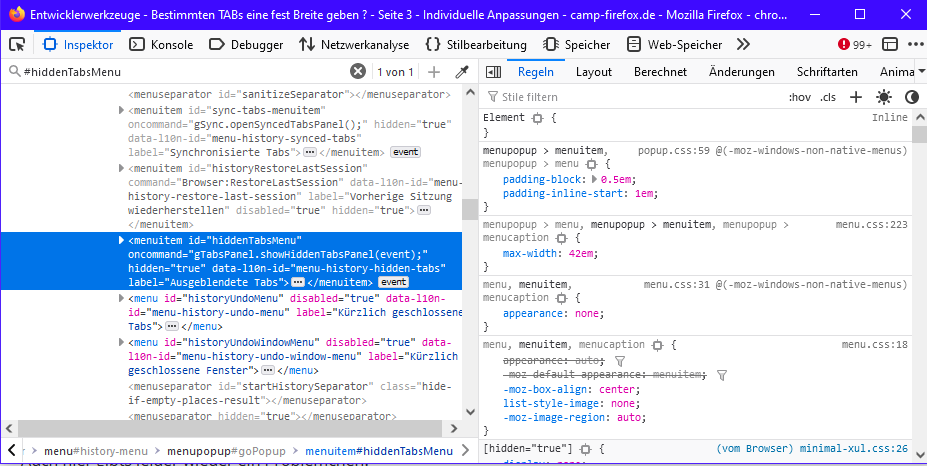Screen dimensions: 927x466
Task: Click the eyedropper color picker icon
Action: pyautogui.click(x=462, y=72)
